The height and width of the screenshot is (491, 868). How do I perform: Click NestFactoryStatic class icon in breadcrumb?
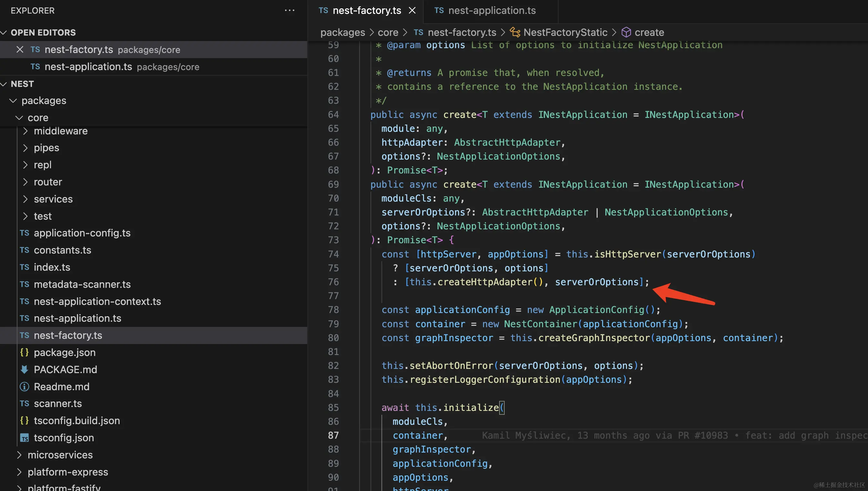[x=515, y=32]
